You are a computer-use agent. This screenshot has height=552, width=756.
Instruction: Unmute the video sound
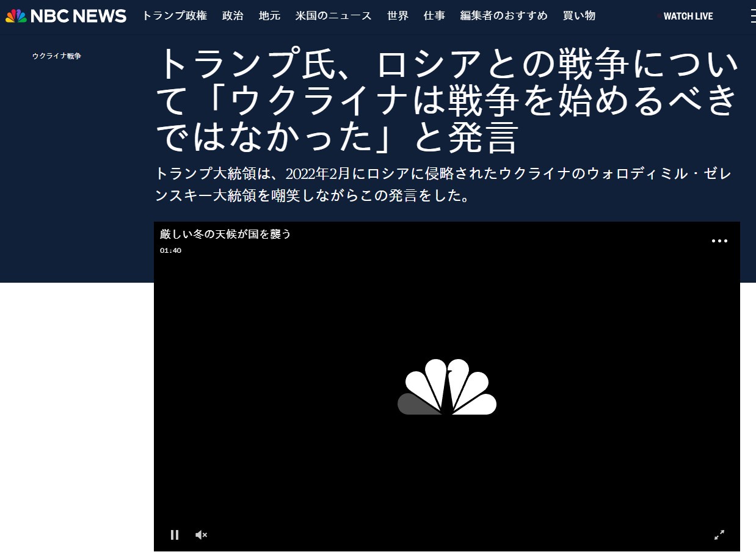201,535
